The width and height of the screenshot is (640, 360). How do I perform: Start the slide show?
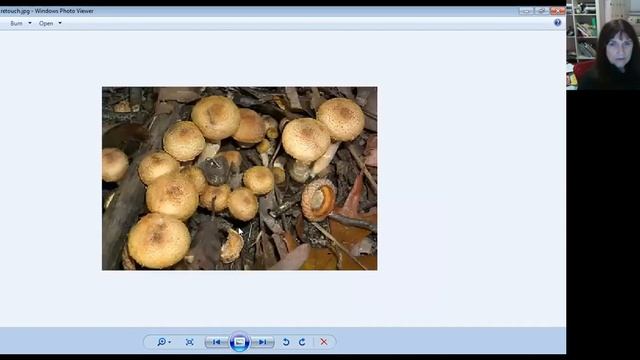[x=240, y=342]
